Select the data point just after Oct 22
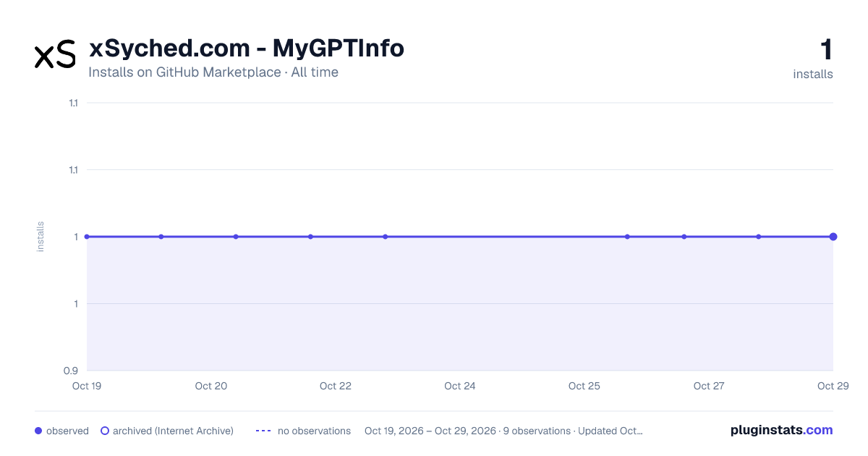The width and height of the screenshot is (868, 456). click(386, 237)
